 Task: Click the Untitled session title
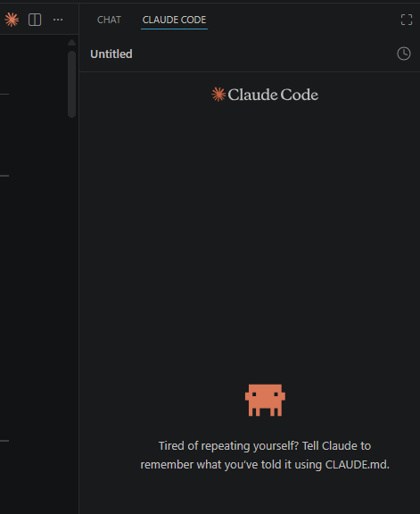pos(111,54)
